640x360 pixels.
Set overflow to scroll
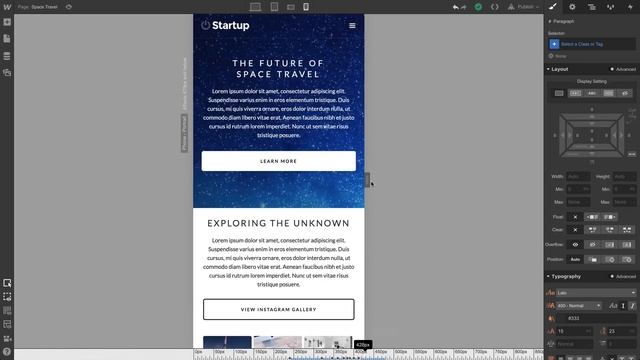click(x=609, y=245)
